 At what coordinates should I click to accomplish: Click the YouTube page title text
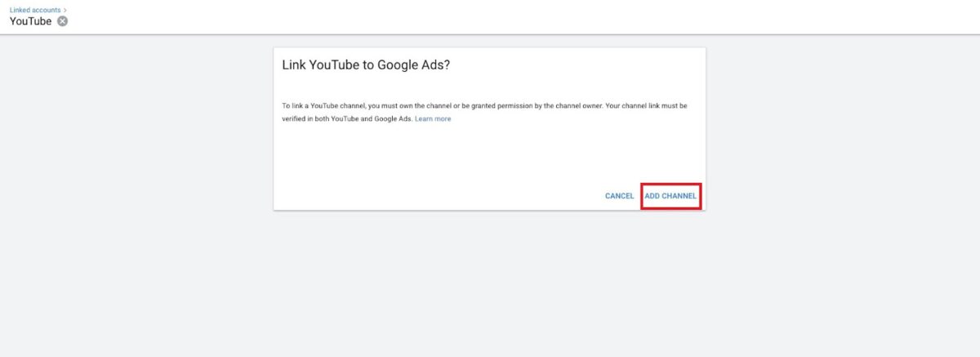pyautogui.click(x=30, y=21)
